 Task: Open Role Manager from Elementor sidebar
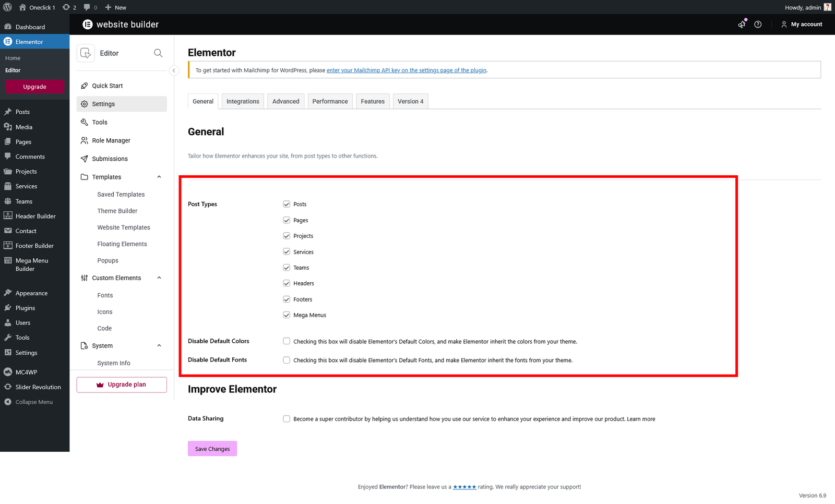pos(111,140)
